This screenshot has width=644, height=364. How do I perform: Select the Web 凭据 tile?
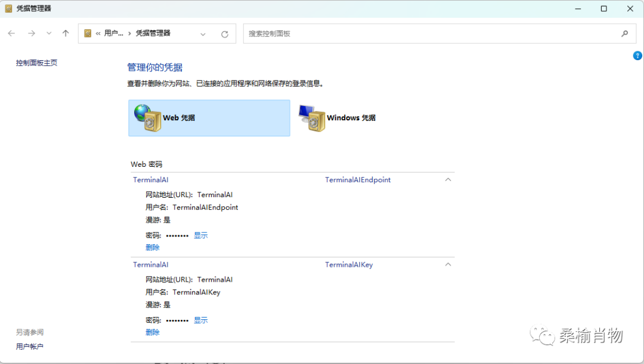(x=209, y=118)
